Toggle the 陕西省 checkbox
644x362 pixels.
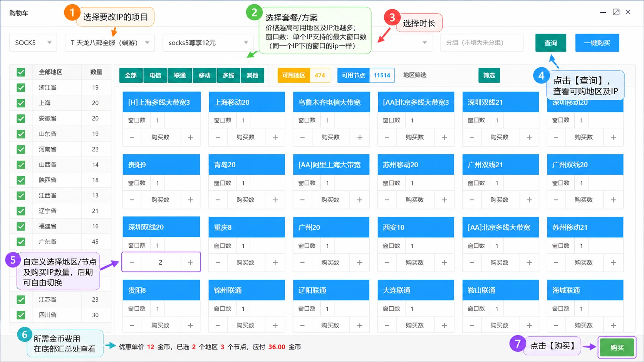click(21, 180)
